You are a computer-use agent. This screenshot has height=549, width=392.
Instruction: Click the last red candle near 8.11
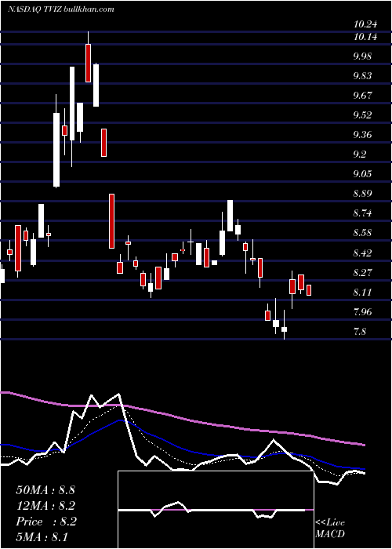click(309, 290)
